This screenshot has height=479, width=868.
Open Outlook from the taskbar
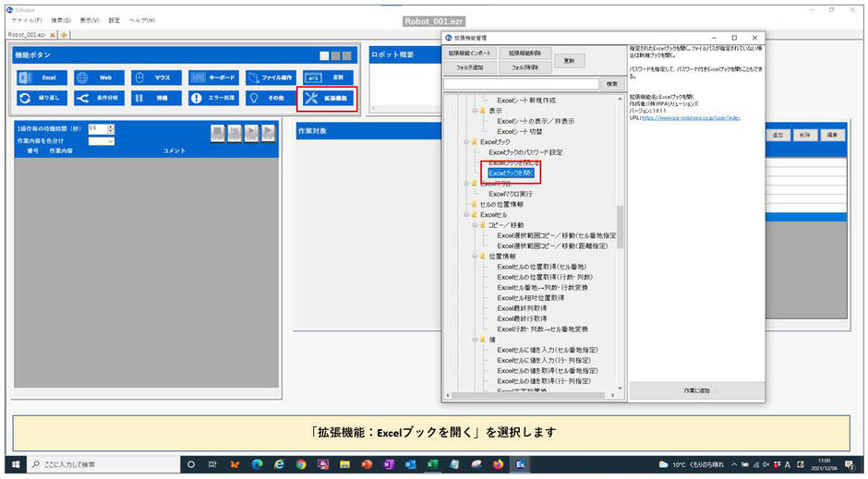click(410, 464)
